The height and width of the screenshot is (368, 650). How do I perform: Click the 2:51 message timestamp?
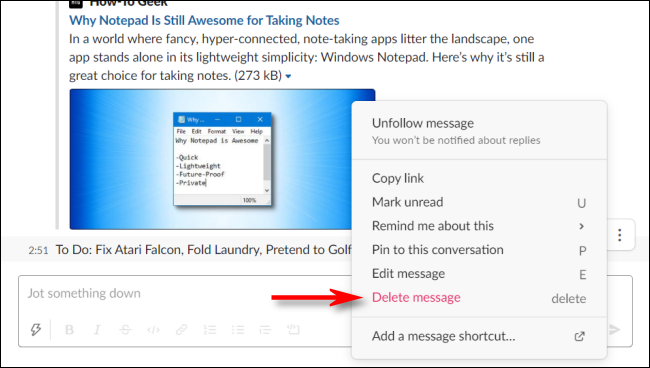pyautogui.click(x=38, y=250)
